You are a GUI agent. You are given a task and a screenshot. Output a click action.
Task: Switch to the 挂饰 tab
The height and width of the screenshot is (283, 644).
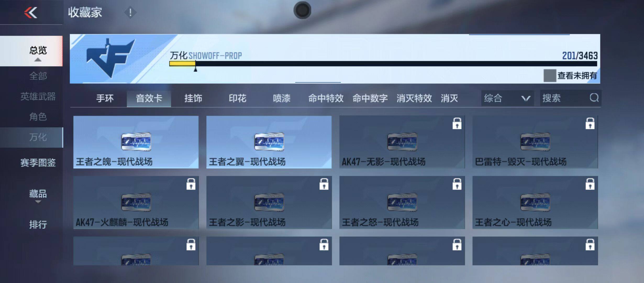(x=194, y=98)
